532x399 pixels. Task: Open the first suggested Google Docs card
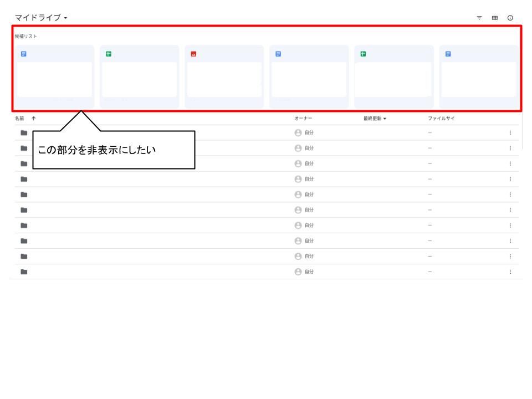click(54, 76)
